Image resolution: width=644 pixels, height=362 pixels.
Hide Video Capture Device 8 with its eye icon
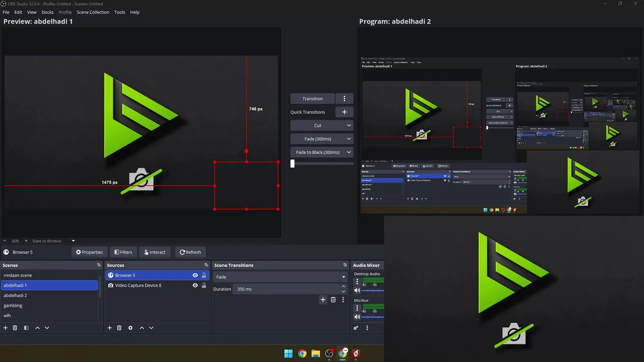(x=195, y=286)
